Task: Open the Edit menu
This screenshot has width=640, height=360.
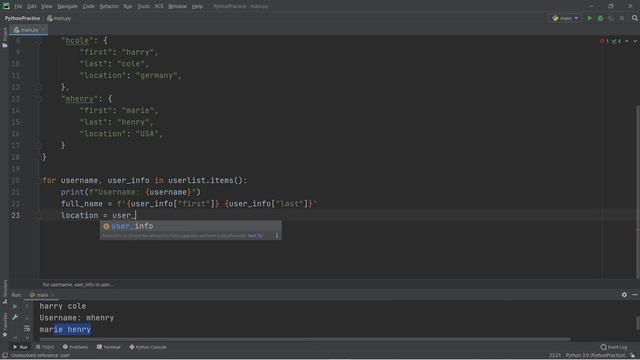Action: (31, 7)
